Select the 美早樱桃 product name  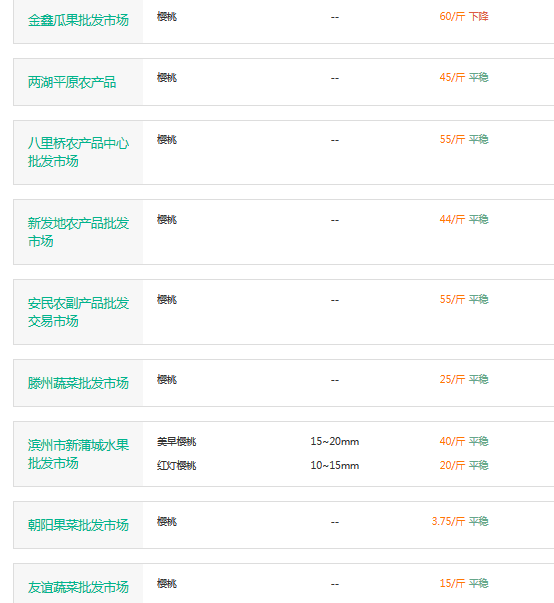coord(176,441)
